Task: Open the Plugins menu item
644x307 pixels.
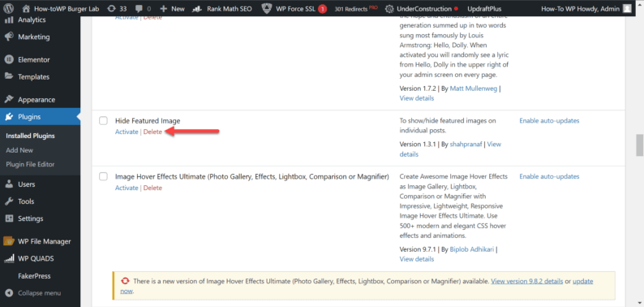Action: [x=41, y=117]
